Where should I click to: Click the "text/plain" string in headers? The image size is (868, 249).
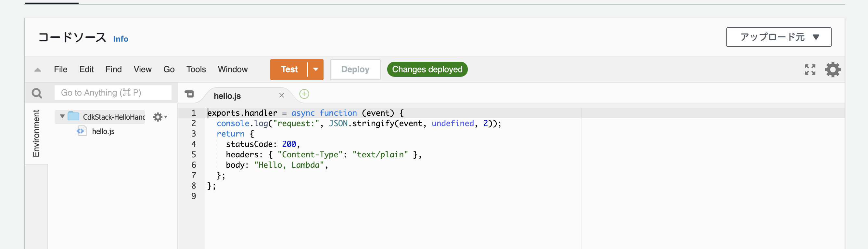(380, 154)
